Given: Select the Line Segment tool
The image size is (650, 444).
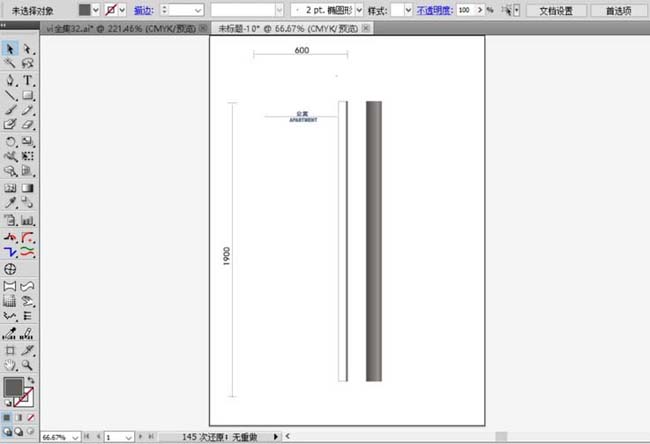Looking at the screenshot, I should coord(10,95).
